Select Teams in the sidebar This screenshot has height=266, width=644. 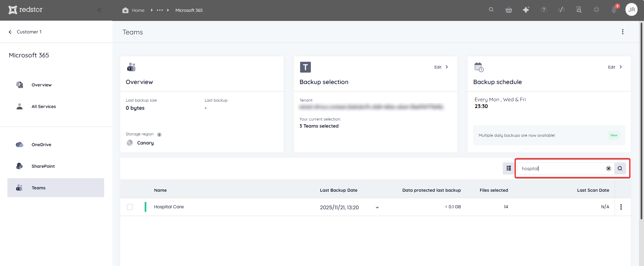(x=56, y=188)
